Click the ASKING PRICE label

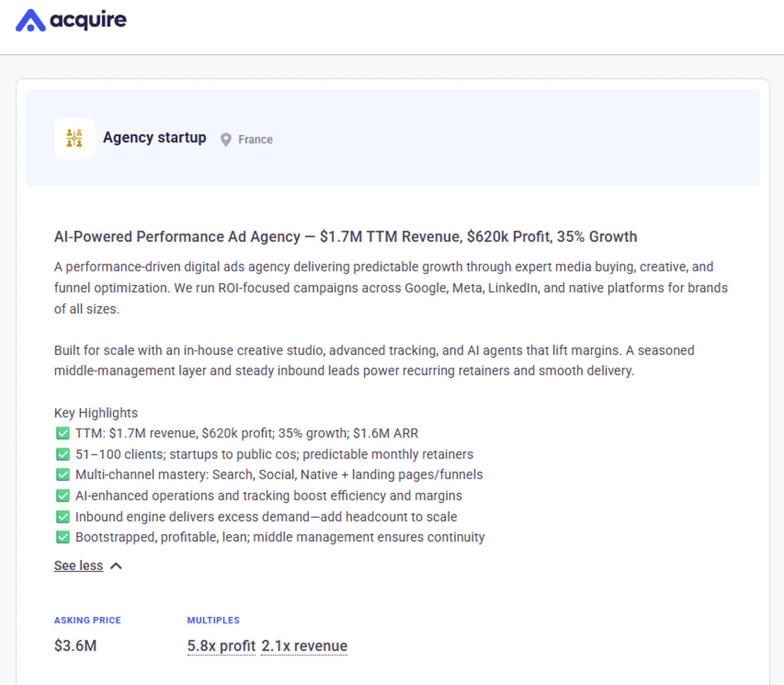click(88, 620)
